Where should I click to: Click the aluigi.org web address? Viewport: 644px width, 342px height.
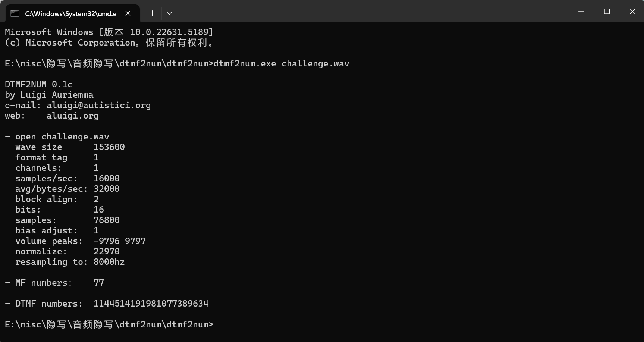[x=72, y=116]
